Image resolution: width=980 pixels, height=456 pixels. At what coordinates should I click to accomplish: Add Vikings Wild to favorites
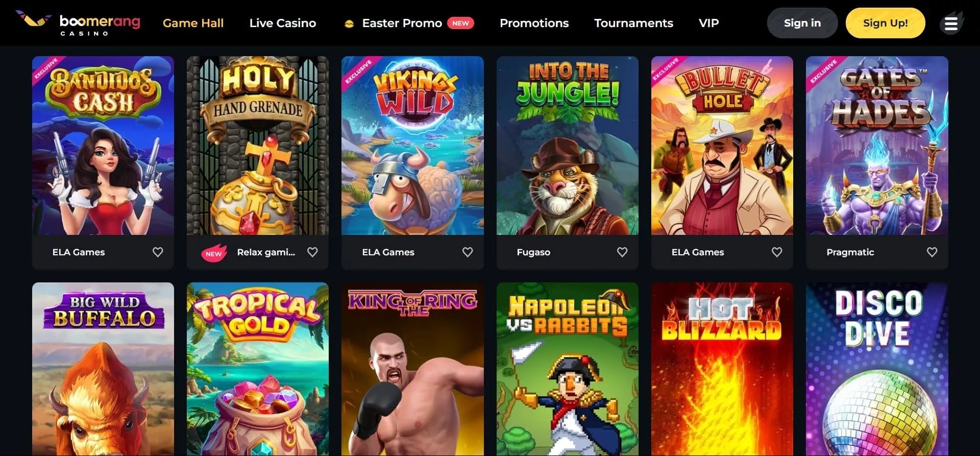(468, 252)
